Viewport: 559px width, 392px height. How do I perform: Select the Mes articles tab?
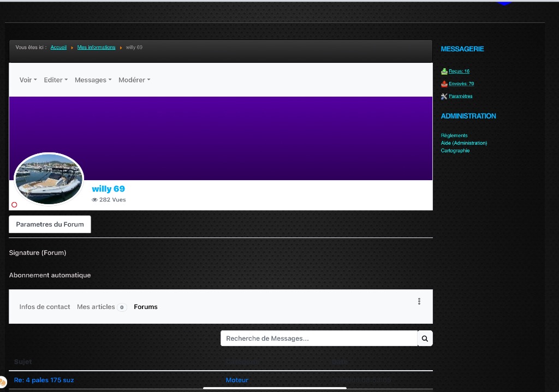click(97, 307)
